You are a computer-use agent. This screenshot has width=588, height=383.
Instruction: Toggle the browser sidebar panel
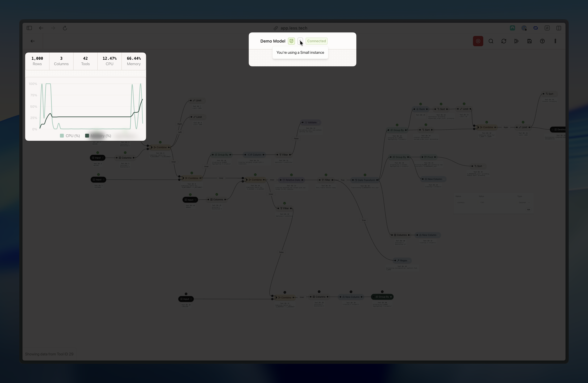[29, 28]
